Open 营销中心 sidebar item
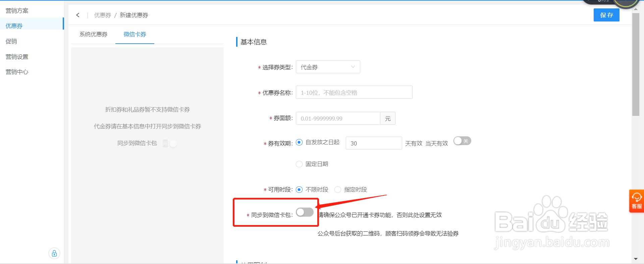The width and height of the screenshot is (644, 264). pyautogui.click(x=17, y=72)
